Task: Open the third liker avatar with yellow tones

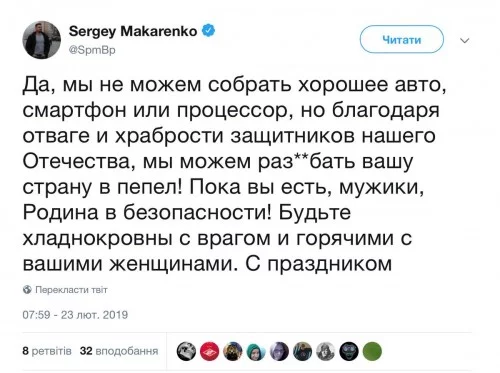Action: (x=233, y=351)
